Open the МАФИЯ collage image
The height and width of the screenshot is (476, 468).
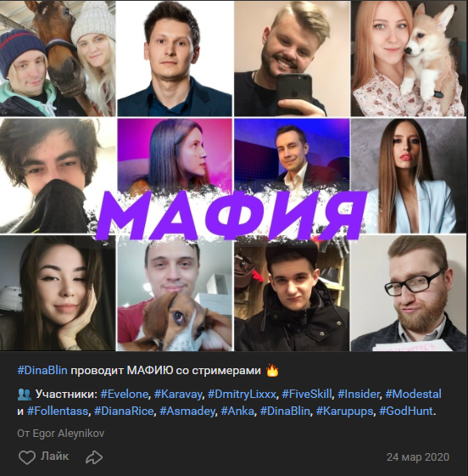coord(233,176)
